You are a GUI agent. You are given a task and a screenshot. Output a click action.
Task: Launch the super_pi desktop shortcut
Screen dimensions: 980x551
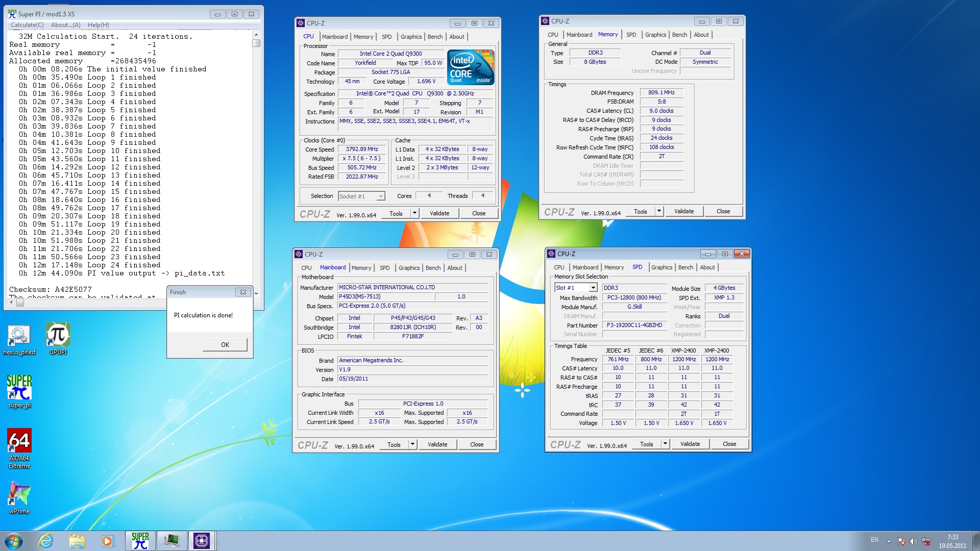tap(19, 391)
